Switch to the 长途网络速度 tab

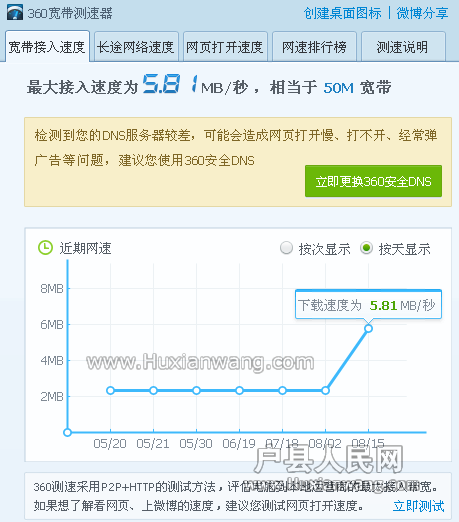136,47
